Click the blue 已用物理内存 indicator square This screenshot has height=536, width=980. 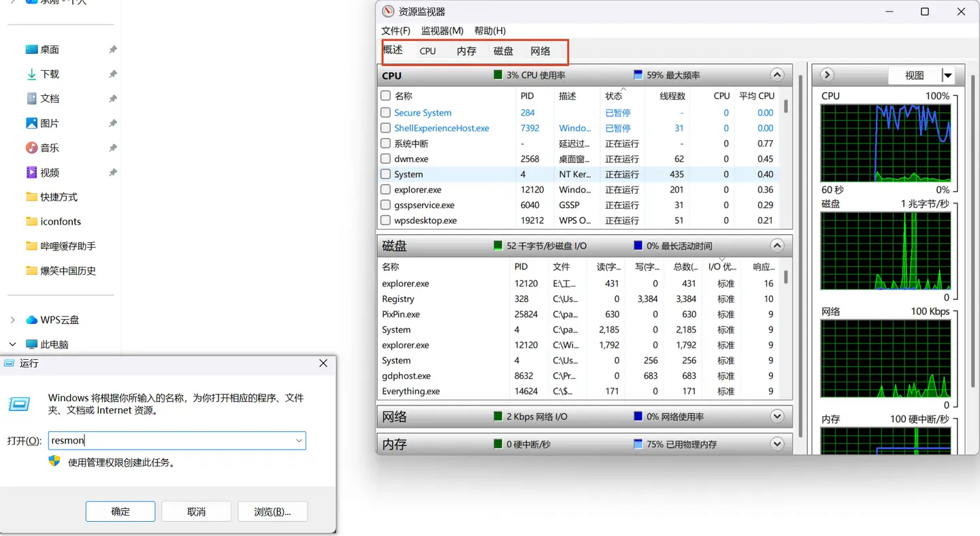tap(638, 444)
